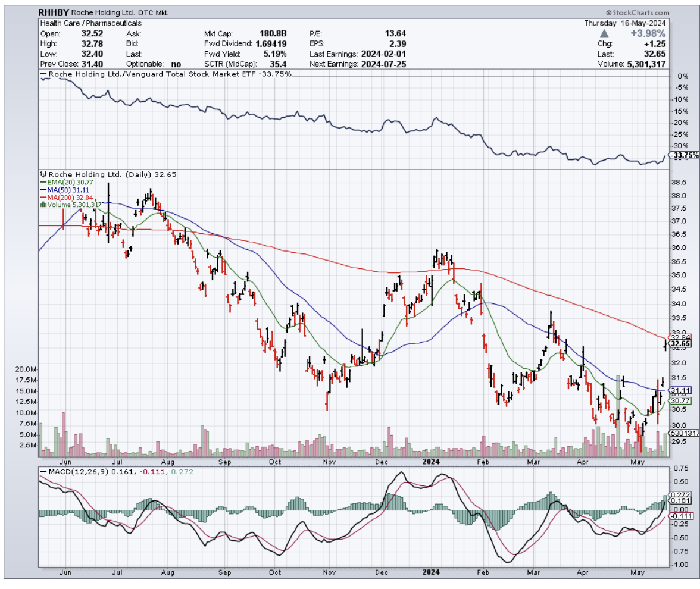
Task: Click the up-triangle price change arrow
Action: tap(605, 34)
